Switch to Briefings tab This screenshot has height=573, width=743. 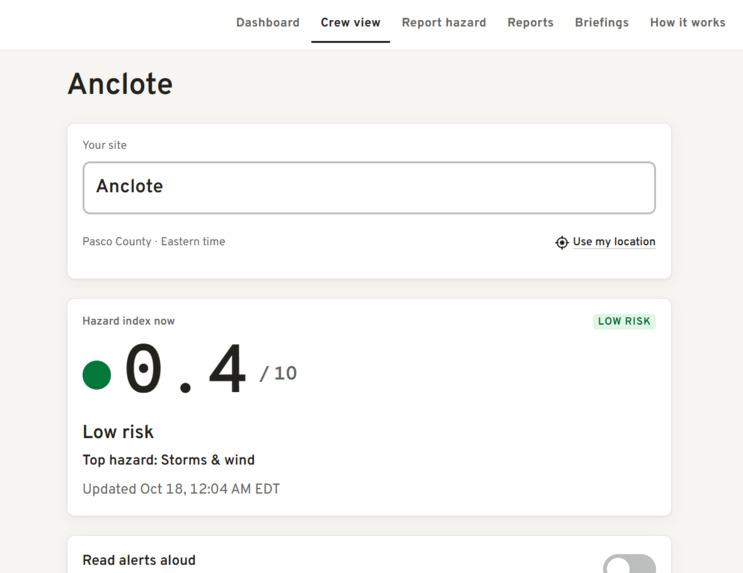point(602,22)
